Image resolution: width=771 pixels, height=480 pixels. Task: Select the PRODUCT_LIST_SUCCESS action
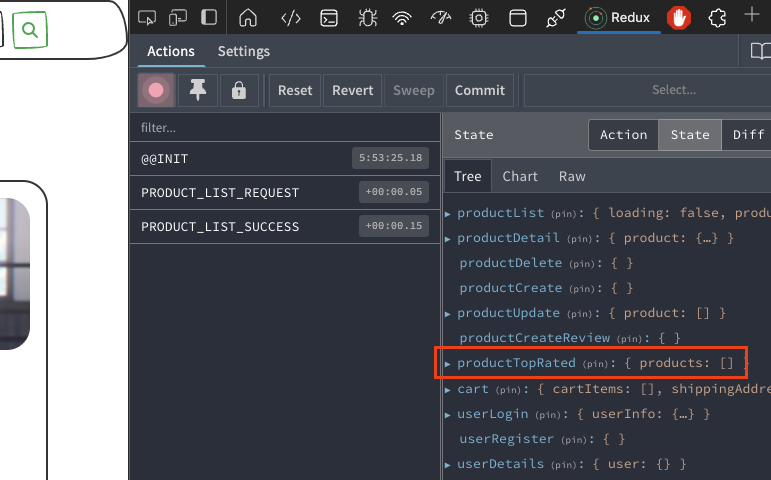click(x=285, y=226)
